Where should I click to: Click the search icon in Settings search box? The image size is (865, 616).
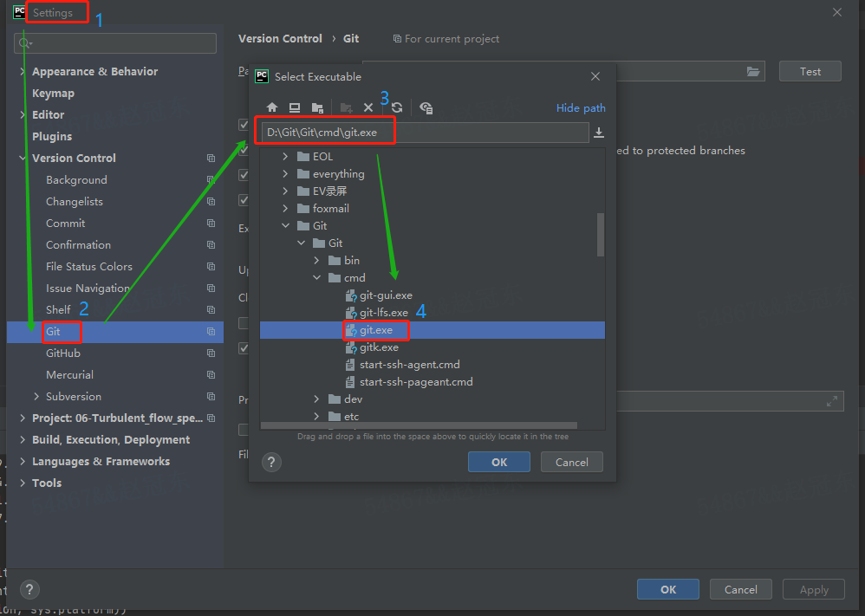coord(25,43)
